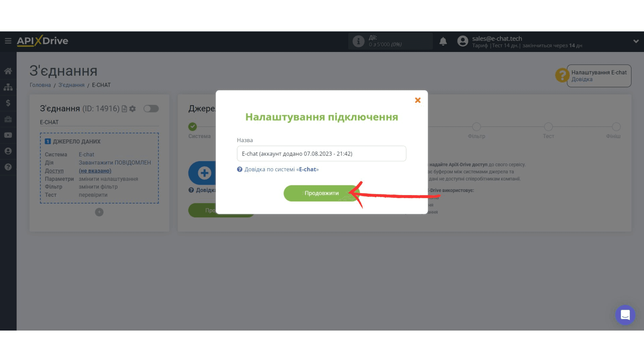
Task: Click the E-CHAT connection name field
Action: pos(99,122)
